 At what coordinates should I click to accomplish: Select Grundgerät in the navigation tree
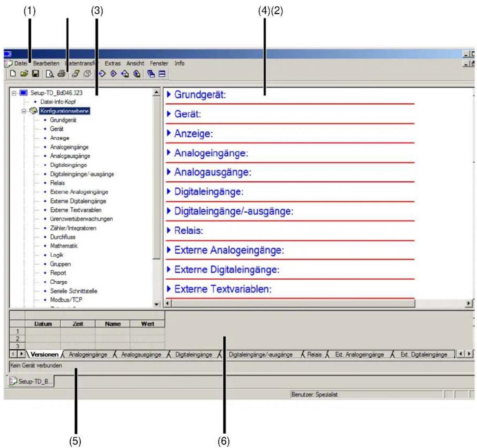[63, 120]
